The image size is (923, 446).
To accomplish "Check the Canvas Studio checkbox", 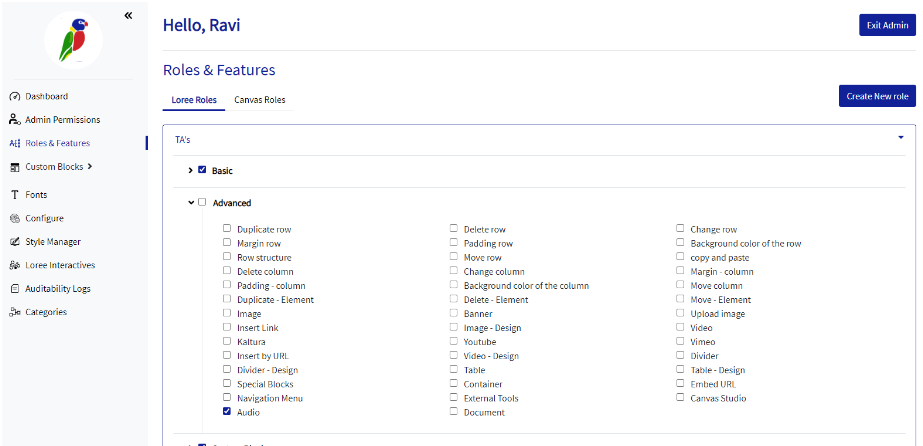I will coord(680,397).
